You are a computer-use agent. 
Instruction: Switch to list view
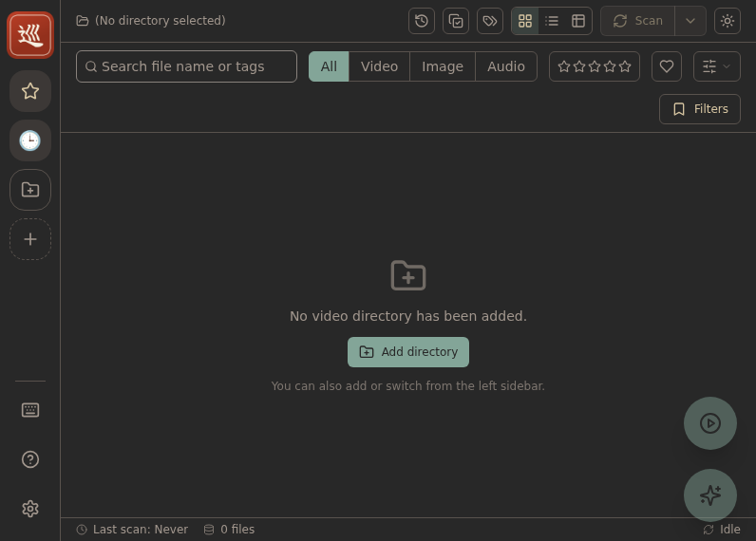(x=552, y=21)
